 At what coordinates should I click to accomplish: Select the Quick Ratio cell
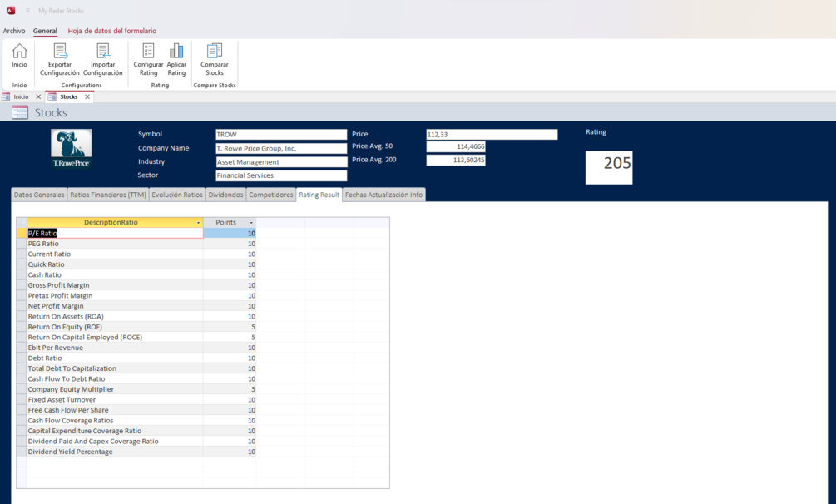[x=115, y=264]
